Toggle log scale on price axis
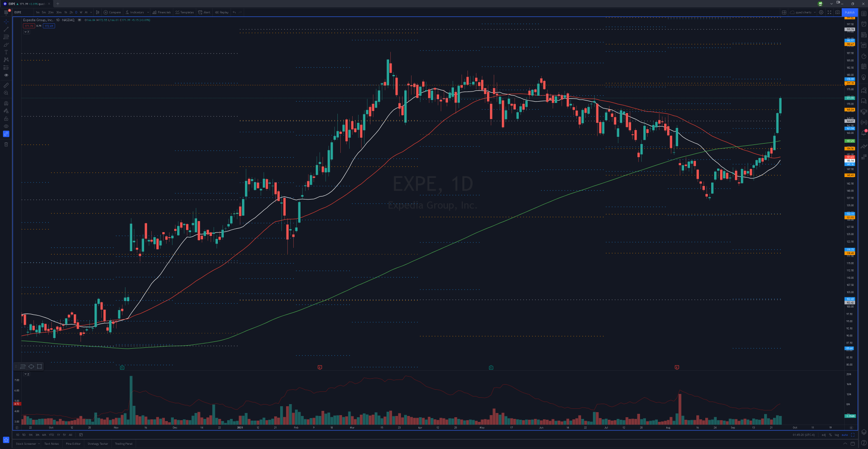868x449 pixels. tap(837, 435)
